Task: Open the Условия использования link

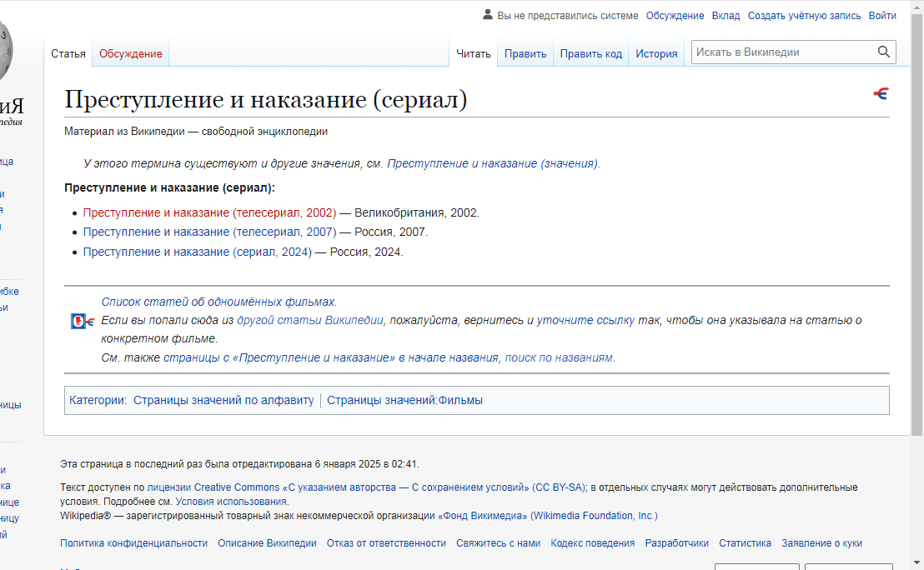Action: pyautogui.click(x=231, y=502)
